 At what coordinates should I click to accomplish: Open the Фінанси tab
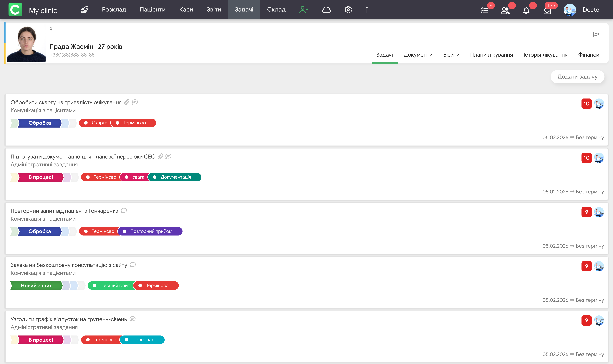[588, 55]
